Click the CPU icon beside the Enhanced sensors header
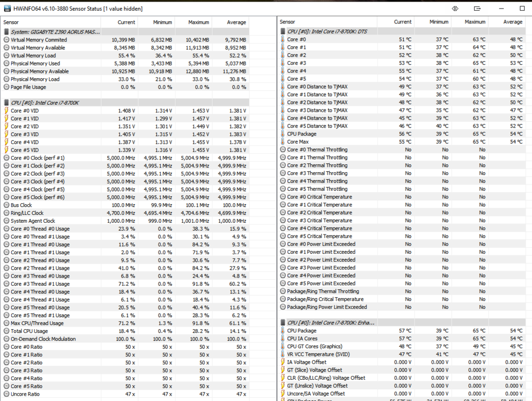 (282, 322)
